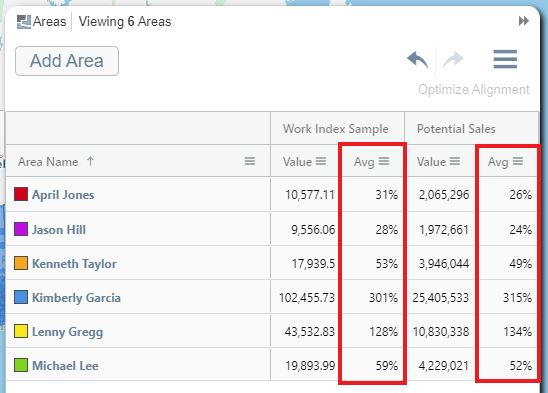Click Jason Hill's purple color swatch
Screen dimensions: 548x393
pos(21,229)
